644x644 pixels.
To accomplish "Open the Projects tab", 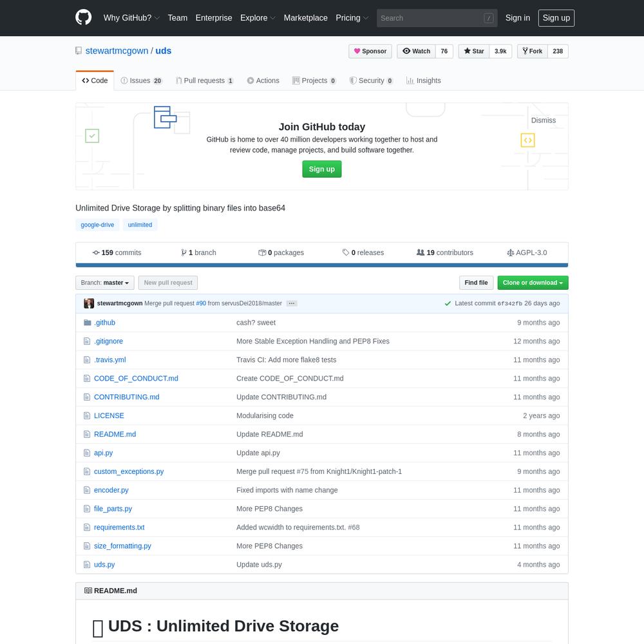I will point(314,80).
